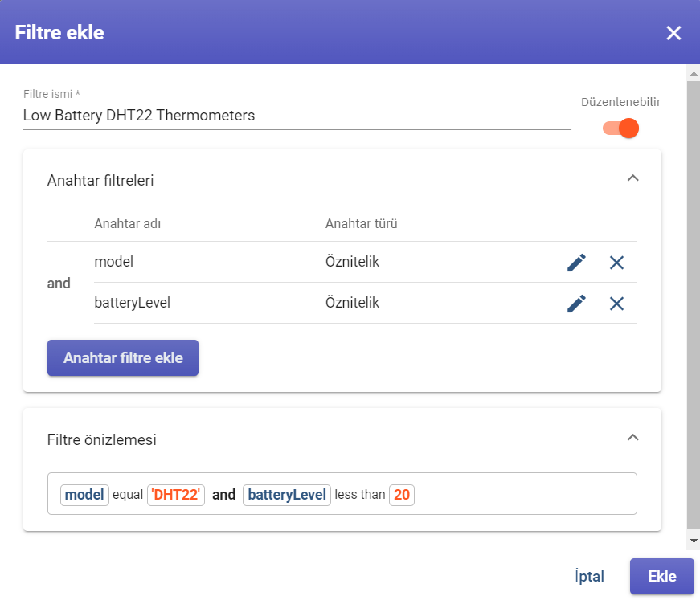Cancel with the İptal button

[x=589, y=577]
